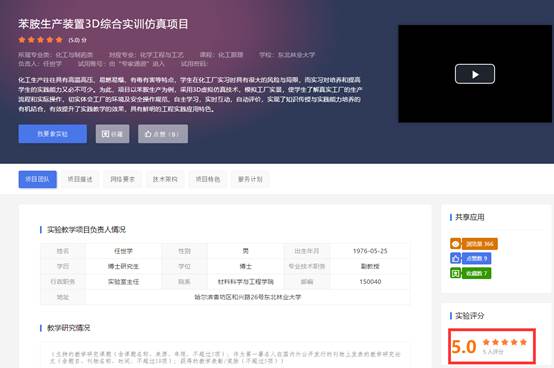Image resolution: width=554 pixels, height=368 pixels.
Task: Like the project via 点赞 header button
Action: pos(163,134)
